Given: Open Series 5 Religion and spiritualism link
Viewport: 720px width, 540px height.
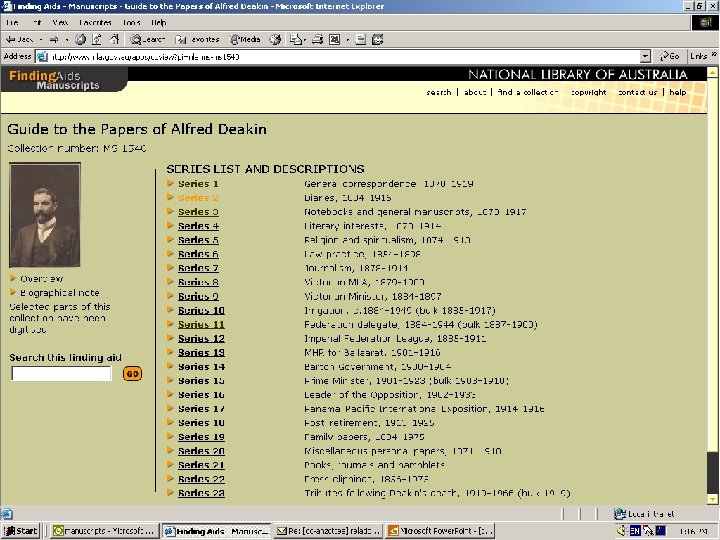Looking at the screenshot, I should point(198,240).
